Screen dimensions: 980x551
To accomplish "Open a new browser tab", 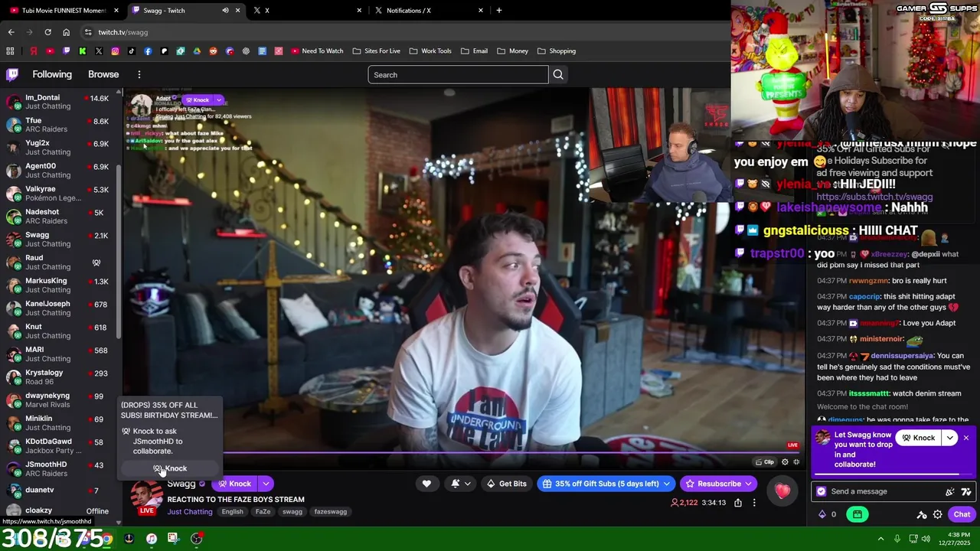I will [x=499, y=11].
